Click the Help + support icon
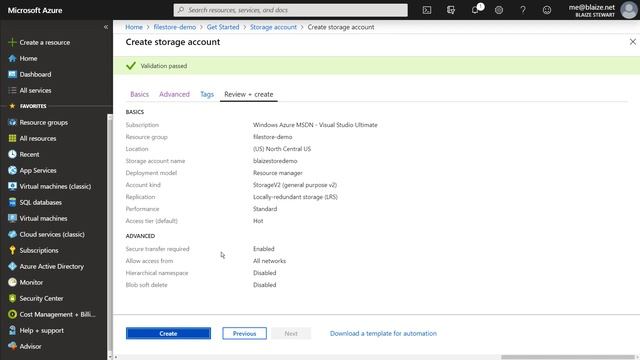This screenshot has height=360, width=640. tap(12, 330)
